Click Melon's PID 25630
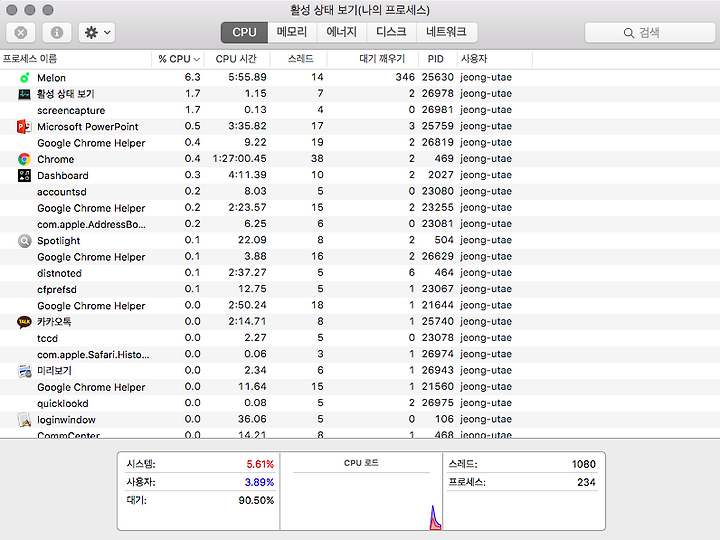Screen dimensions: 720x540 coord(438,77)
